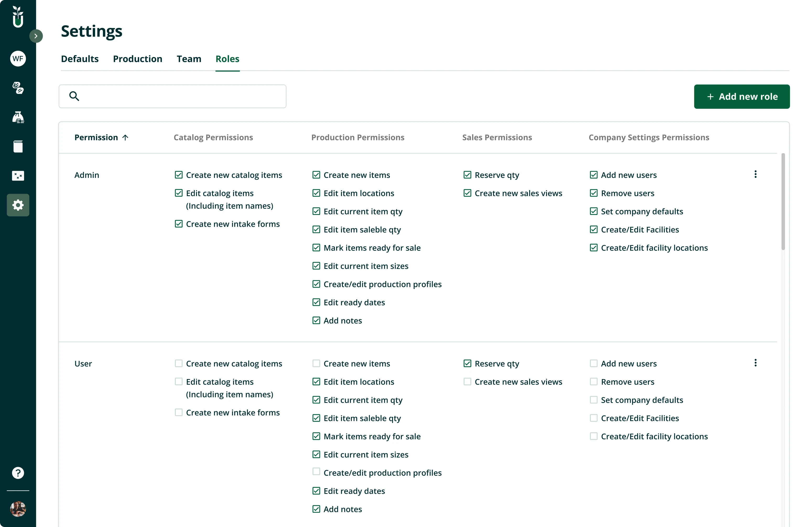Viewport: 812px width, 527px height.
Task: Enable Create new items for the User role
Action: pos(316,363)
